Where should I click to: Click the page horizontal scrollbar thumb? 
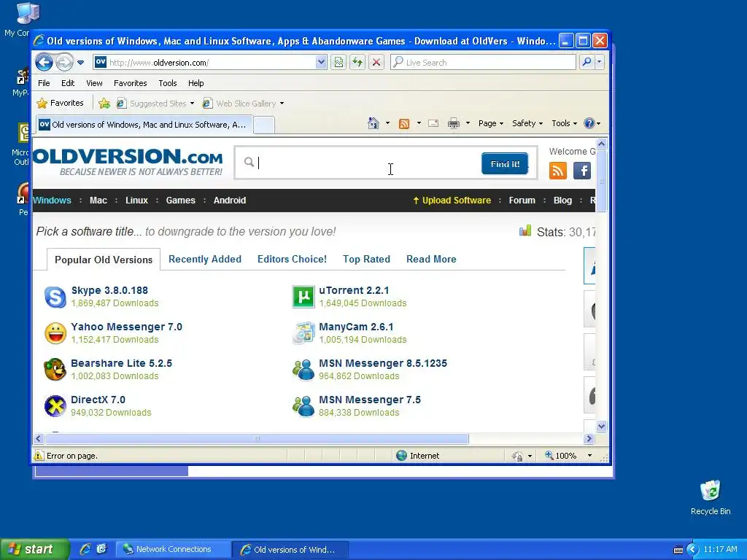pyautogui.click(x=257, y=438)
